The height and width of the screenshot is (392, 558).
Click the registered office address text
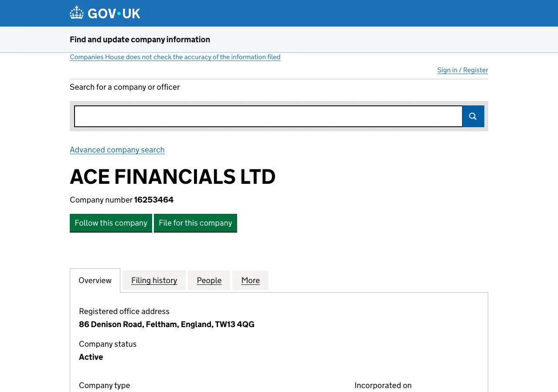[167, 324]
